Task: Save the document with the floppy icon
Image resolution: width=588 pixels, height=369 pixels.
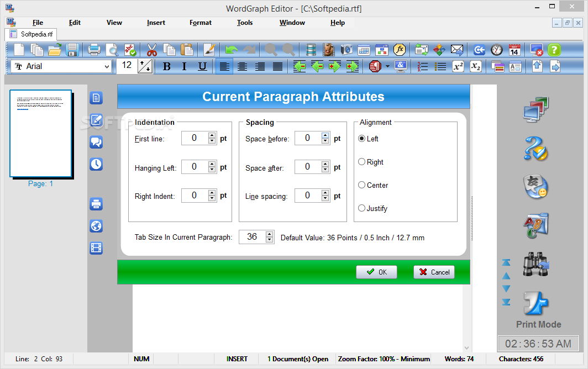Action: click(x=72, y=50)
